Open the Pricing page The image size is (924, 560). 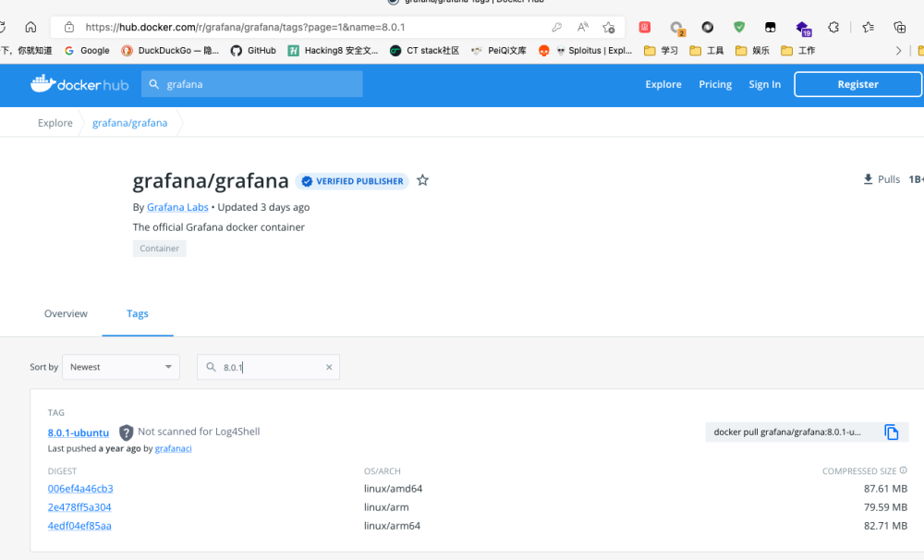click(x=715, y=84)
